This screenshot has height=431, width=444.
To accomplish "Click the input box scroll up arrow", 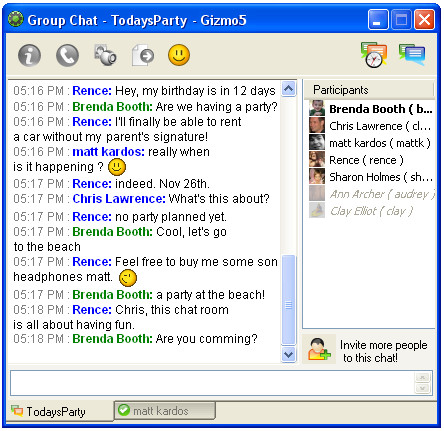I will [x=422, y=377].
